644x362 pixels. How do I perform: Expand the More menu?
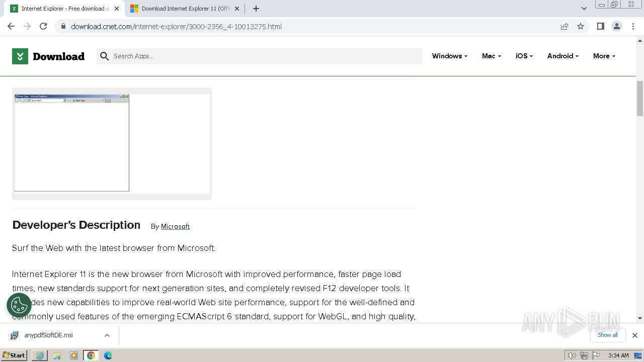[x=604, y=56]
